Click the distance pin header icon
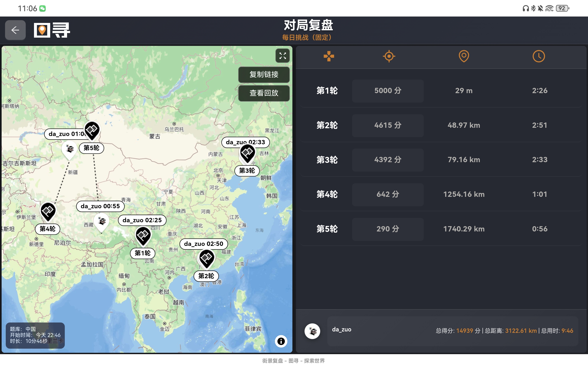Viewport: 588px width, 367px height. pyautogui.click(x=464, y=56)
